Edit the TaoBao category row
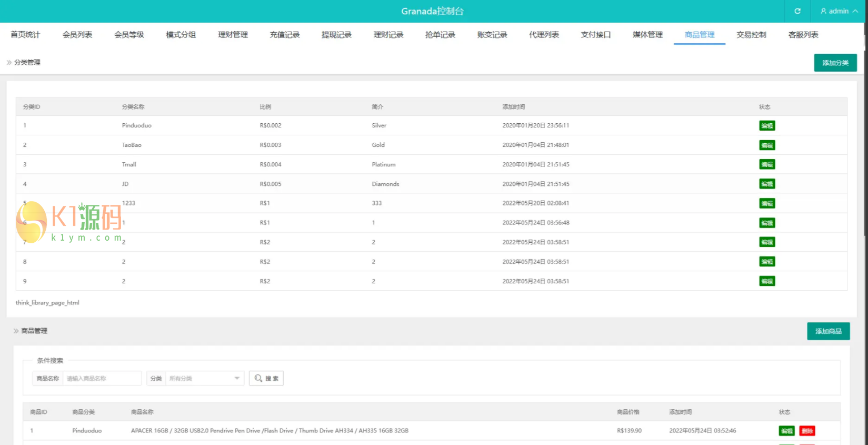 (767, 145)
